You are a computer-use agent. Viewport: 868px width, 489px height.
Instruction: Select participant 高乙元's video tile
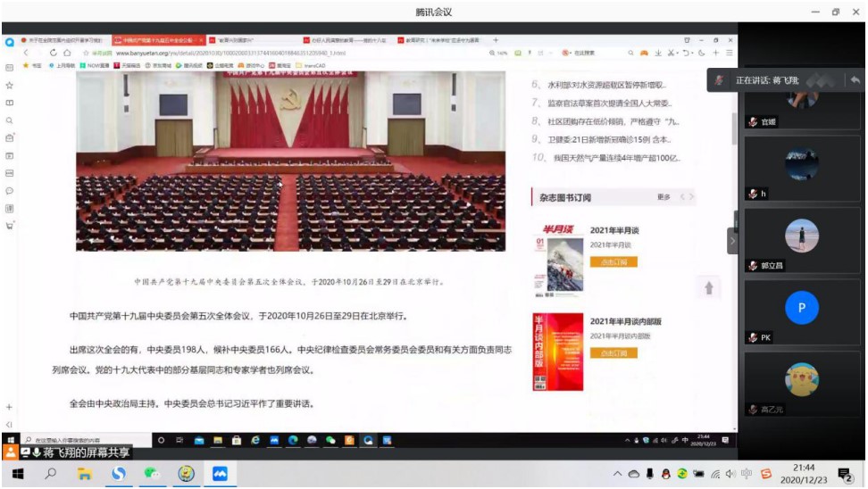point(802,385)
